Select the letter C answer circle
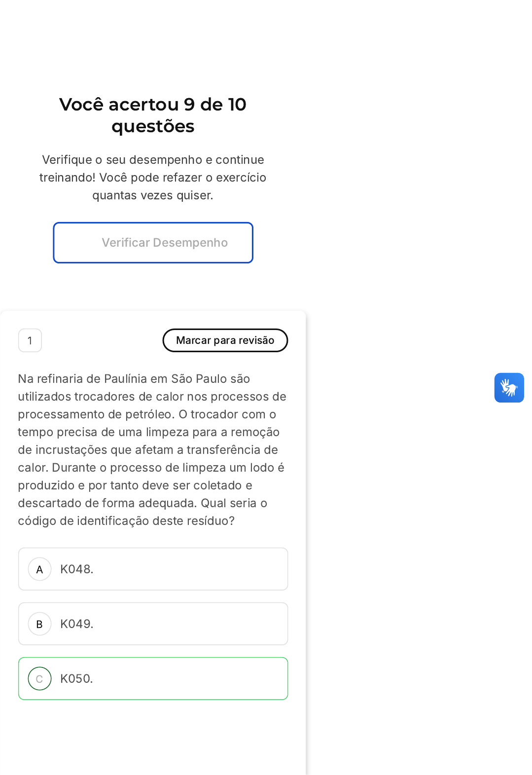This screenshot has width=532, height=775. pos(40,679)
